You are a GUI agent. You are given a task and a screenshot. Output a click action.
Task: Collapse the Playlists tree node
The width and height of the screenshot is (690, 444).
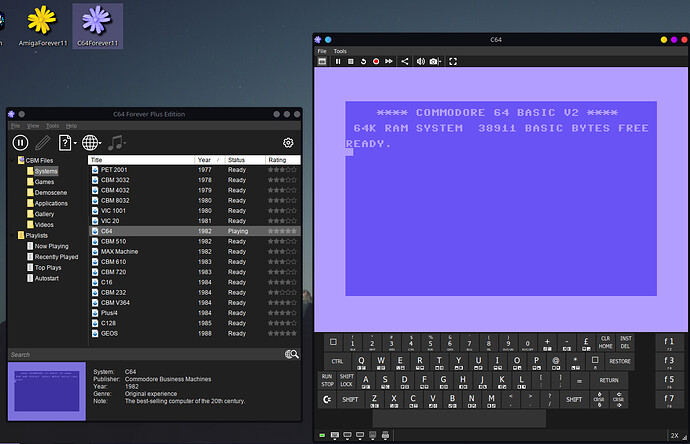tap(12, 235)
